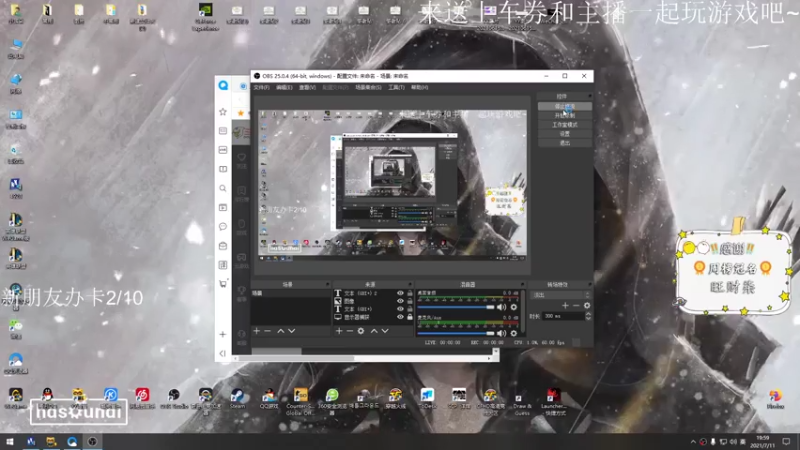Viewport: 800px width, 450px height.
Task: Lock the image source
Action: click(x=410, y=301)
